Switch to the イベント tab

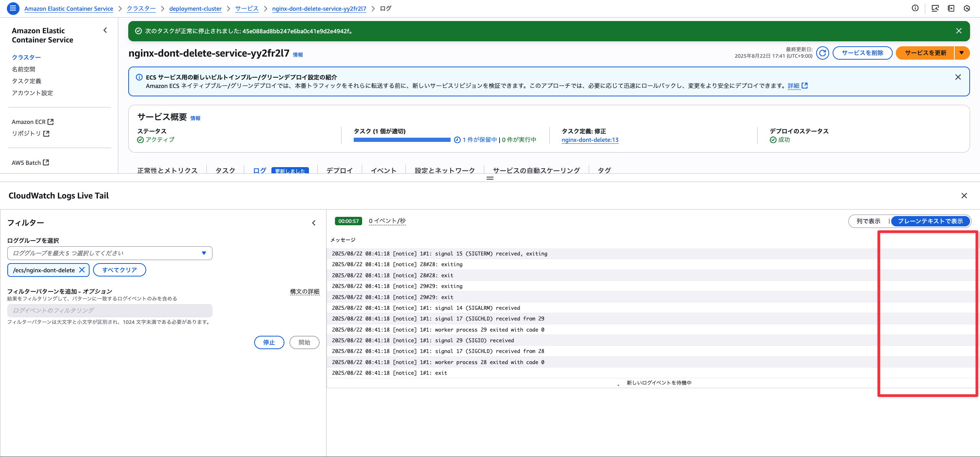click(384, 170)
